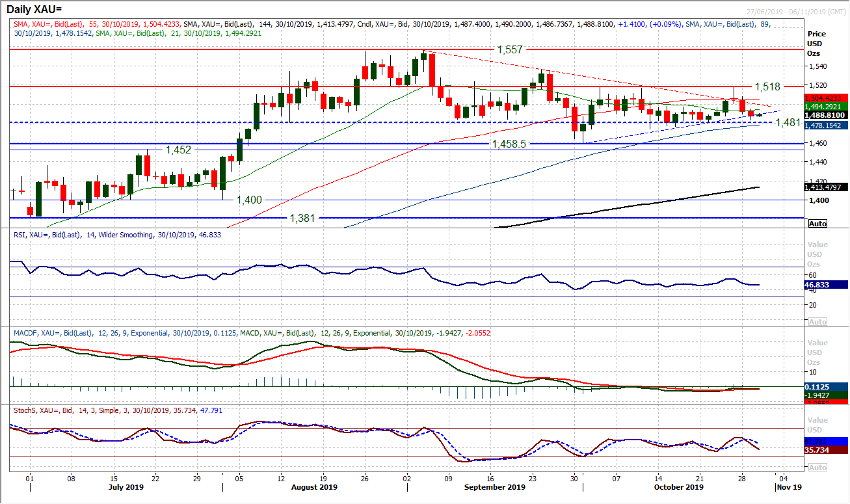The width and height of the screenshot is (850, 504).
Task: Click the 1,400 level label on chart
Action: [x=249, y=200]
